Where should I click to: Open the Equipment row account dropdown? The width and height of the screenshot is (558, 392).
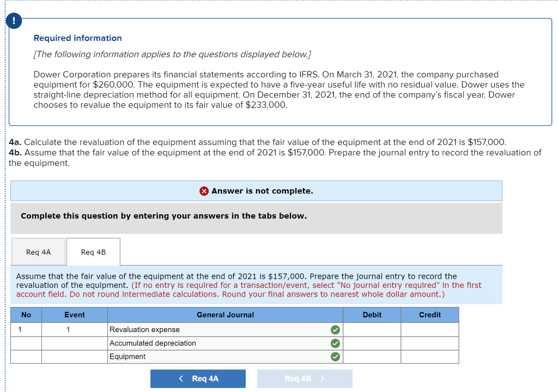coord(218,357)
